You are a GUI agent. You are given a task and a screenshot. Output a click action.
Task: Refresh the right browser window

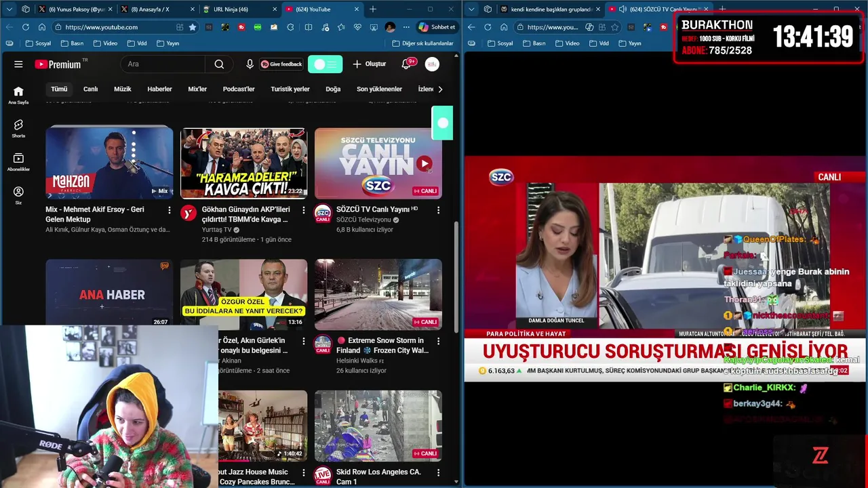[x=488, y=27]
